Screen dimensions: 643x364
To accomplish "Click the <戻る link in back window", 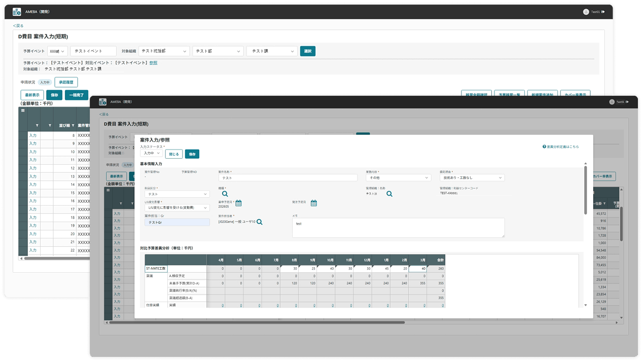I will coord(18,25).
